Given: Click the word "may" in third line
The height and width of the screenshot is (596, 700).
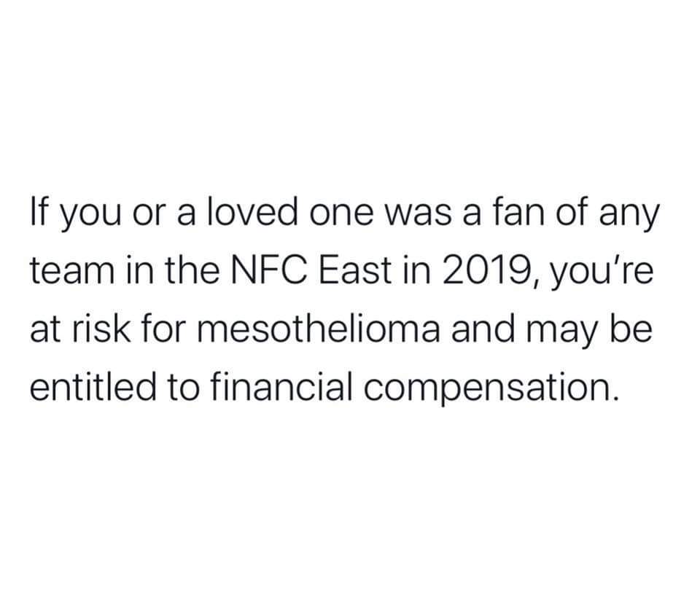Looking at the screenshot, I should click(574, 334).
